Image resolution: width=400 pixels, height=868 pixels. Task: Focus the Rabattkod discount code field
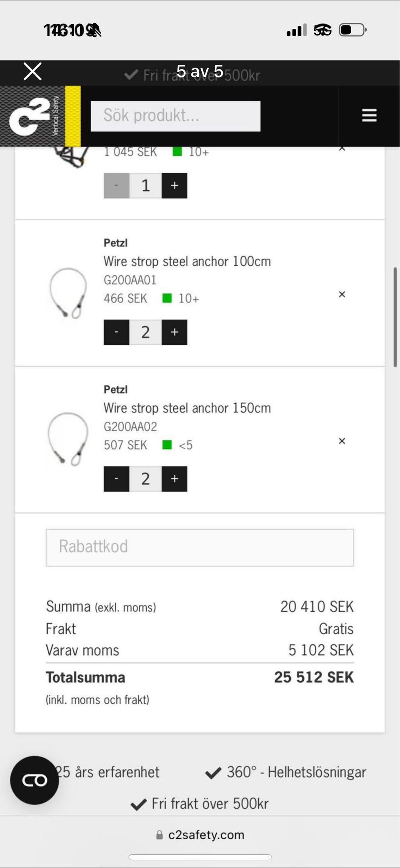pos(200,547)
